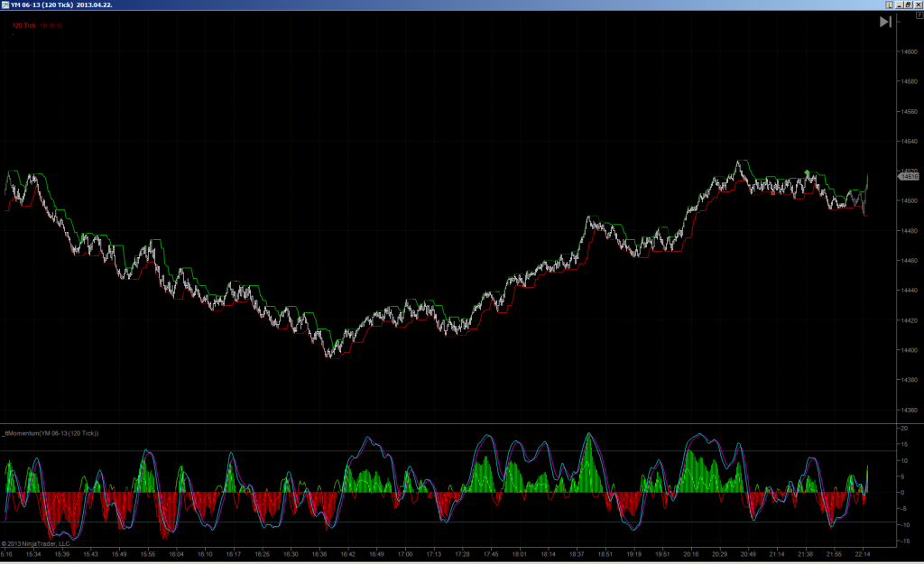This screenshot has height=564, width=924.
Task: Toggle the link button beside the minimize button
Action: click(889, 5)
